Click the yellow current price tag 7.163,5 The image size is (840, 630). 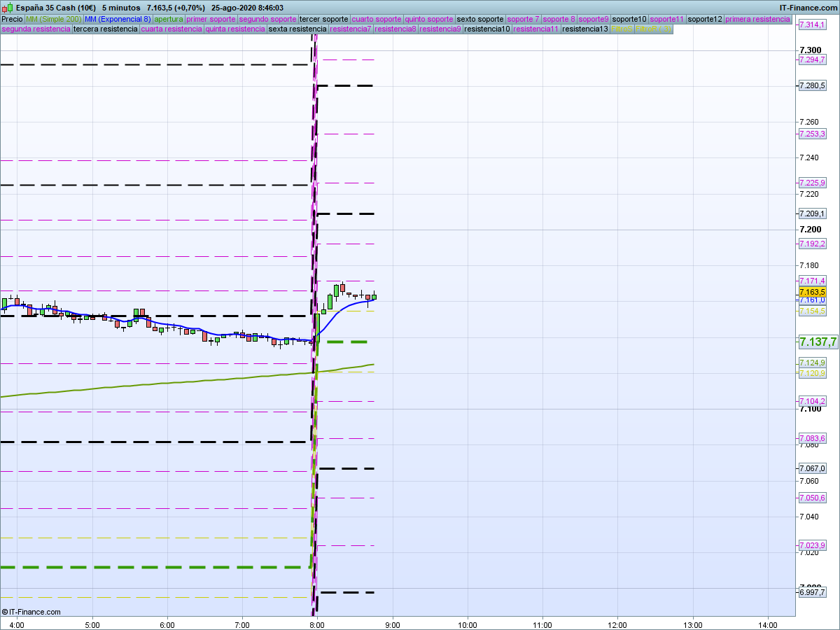[812, 292]
